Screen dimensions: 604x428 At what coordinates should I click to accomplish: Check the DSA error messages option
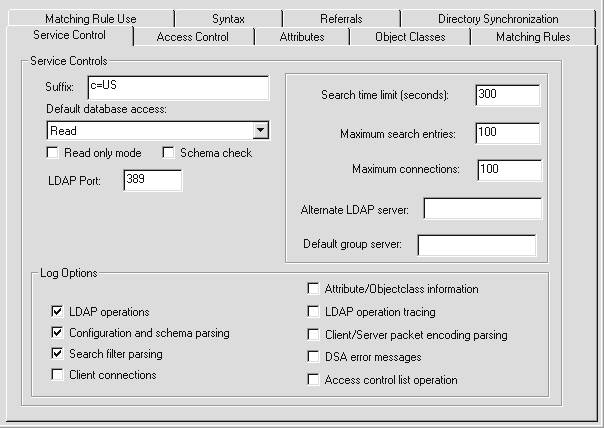click(314, 357)
